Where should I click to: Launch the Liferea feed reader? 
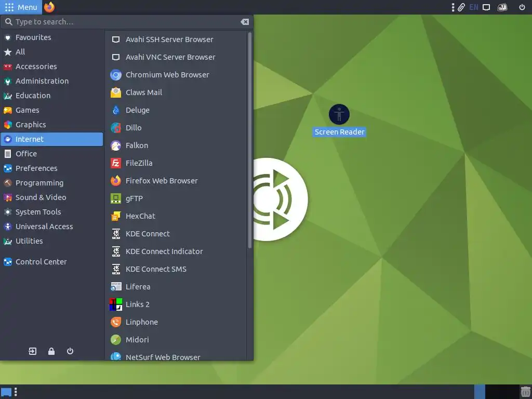pyautogui.click(x=176, y=286)
